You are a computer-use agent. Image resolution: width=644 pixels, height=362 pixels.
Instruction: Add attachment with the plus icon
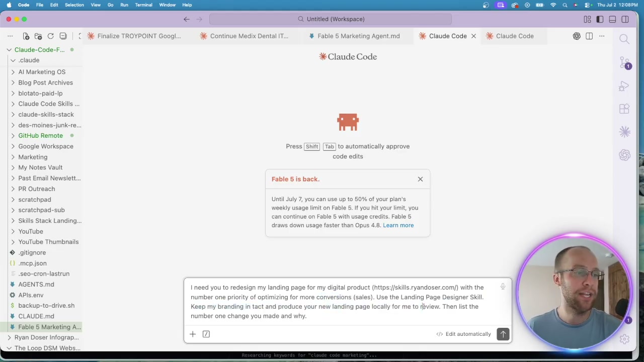point(193,334)
